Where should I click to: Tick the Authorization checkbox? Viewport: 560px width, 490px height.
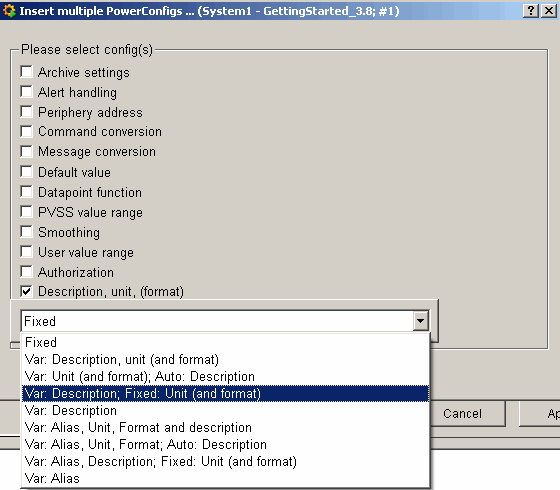click(26, 272)
